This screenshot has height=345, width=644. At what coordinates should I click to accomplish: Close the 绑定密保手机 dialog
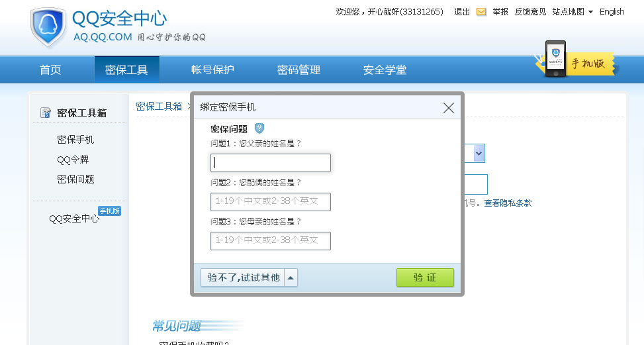449,108
